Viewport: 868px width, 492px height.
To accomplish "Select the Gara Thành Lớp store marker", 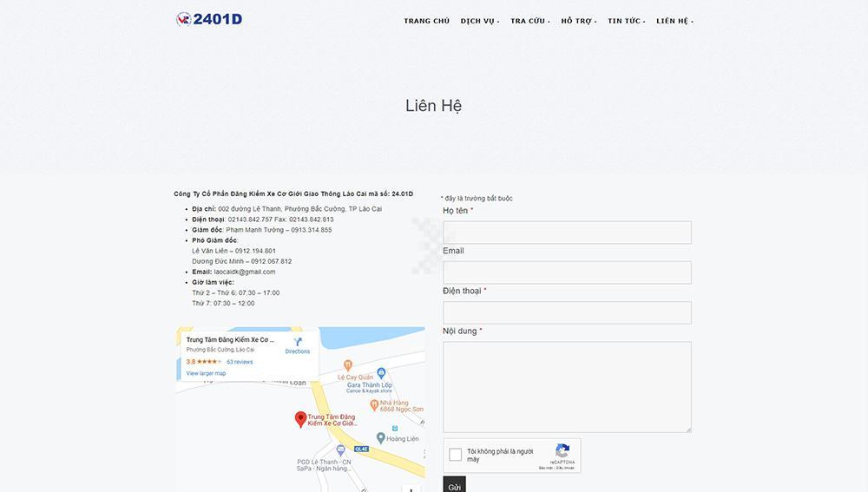I will tap(381, 374).
